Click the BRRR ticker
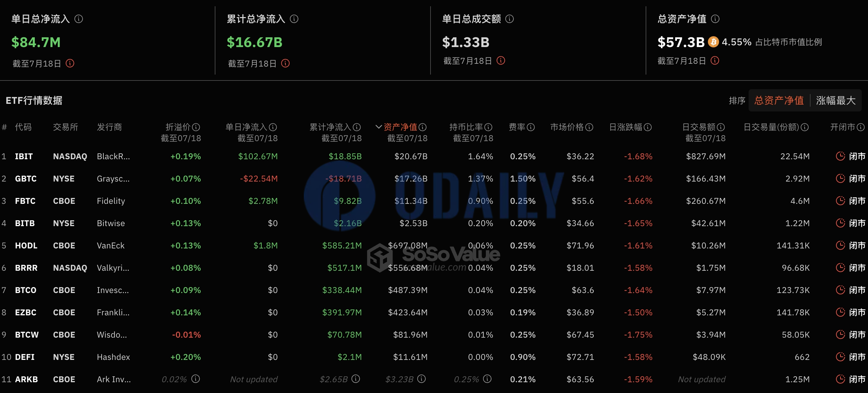The width and height of the screenshot is (868, 393). point(26,268)
